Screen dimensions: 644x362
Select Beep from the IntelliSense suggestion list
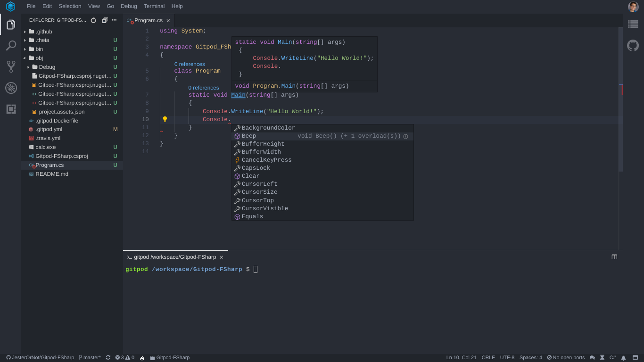(x=248, y=136)
